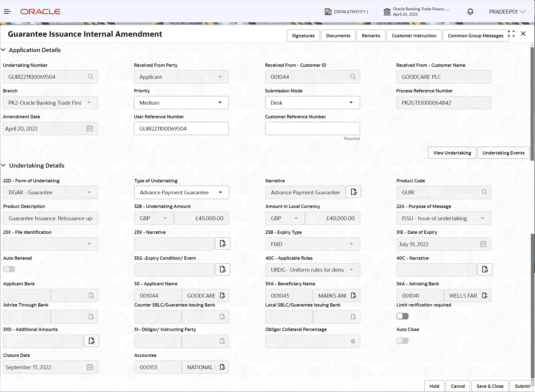Enable the Auto Renewal toggle
The height and width of the screenshot is (392, 535).
click(9, 269)
